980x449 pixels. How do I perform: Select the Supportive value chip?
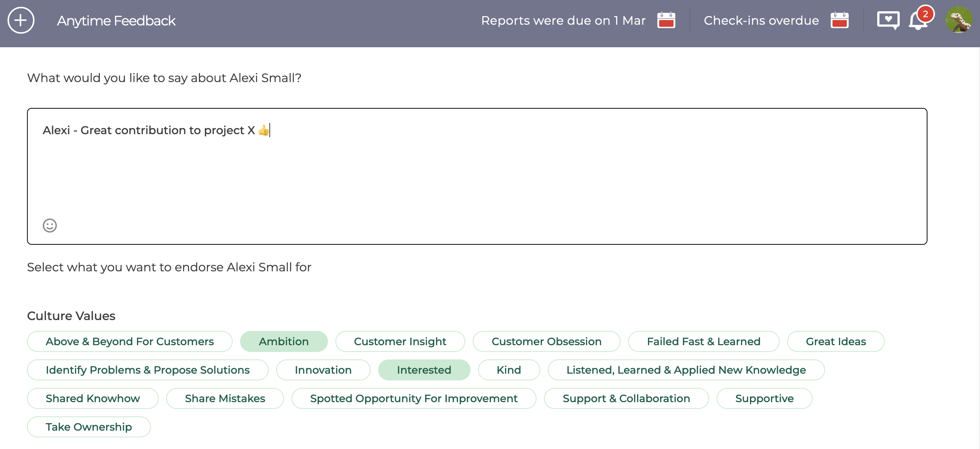tap(764, 398)
